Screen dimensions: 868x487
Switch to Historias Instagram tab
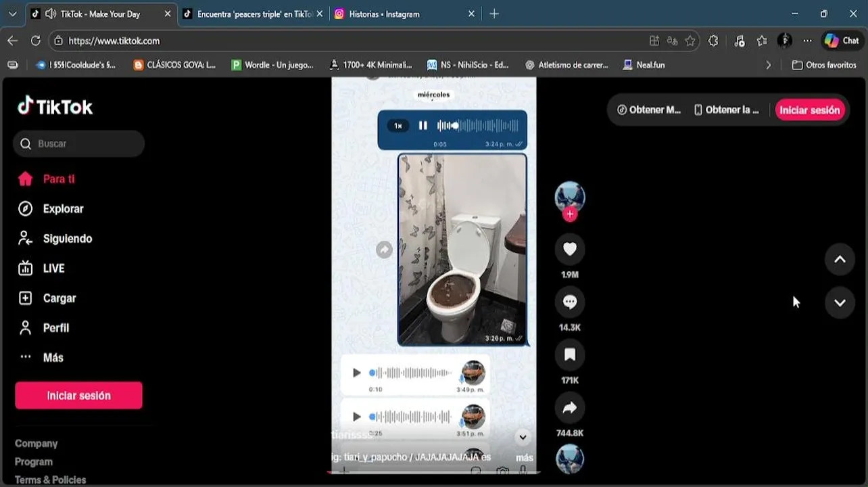[x=404, y=14]
